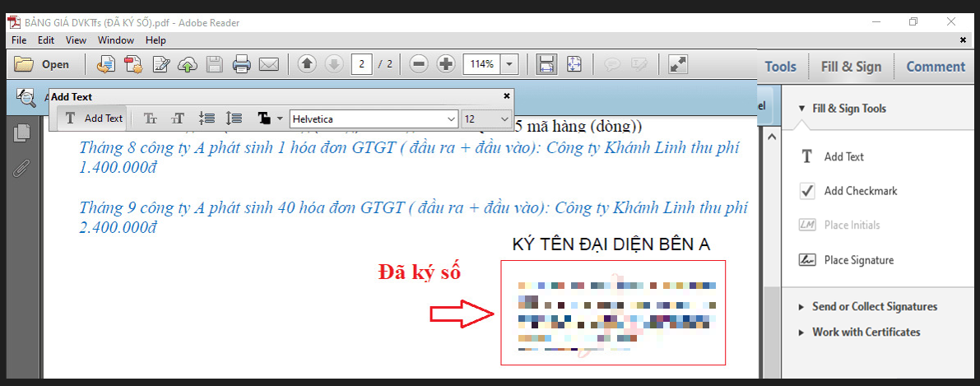This screenshot has width=980, height=386.
Task: Click the Send file by email icon
Action: pyautogui.click(x=268, y=64)
